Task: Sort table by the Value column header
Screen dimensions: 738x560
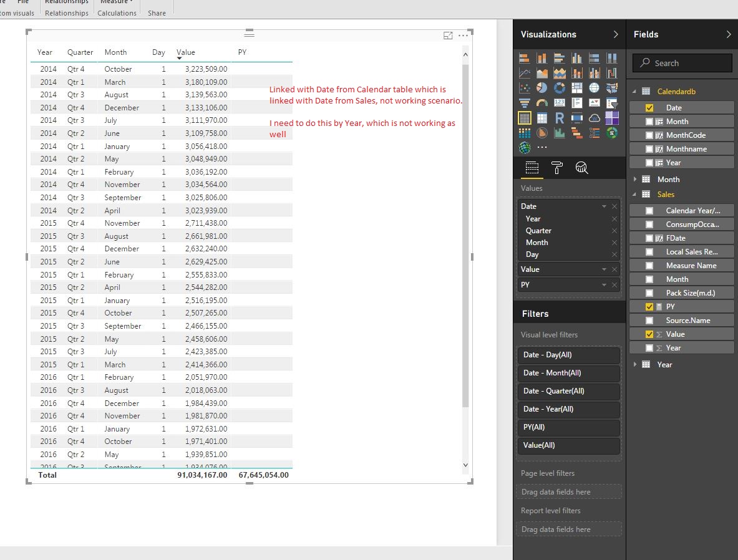Action: pyautogui.click(x=185, y=52)
